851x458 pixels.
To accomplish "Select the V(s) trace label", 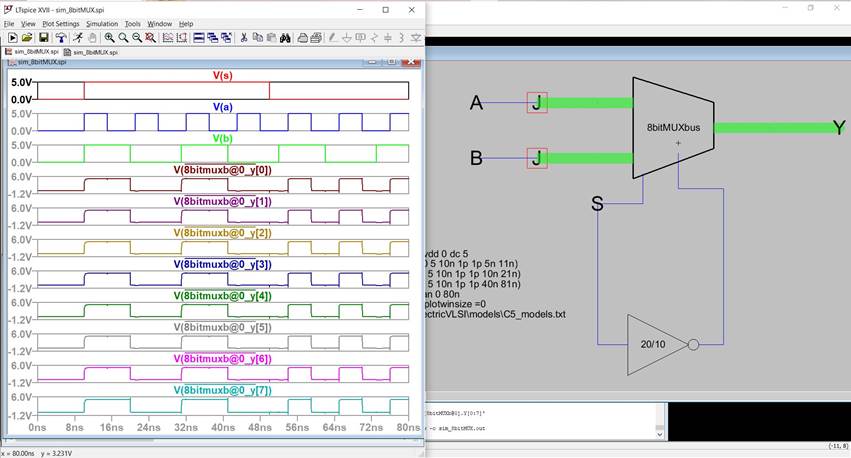I will [223, 75].
